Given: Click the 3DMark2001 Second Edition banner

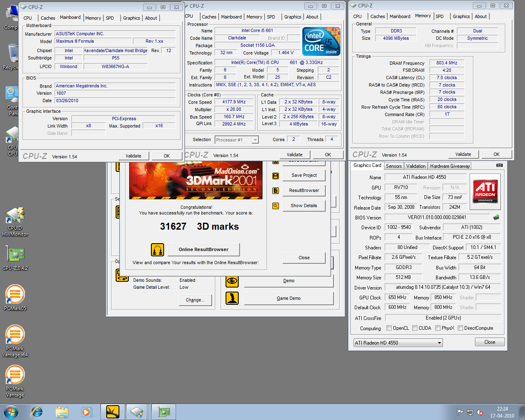Looking at the screenshot, I should point(196,180).
